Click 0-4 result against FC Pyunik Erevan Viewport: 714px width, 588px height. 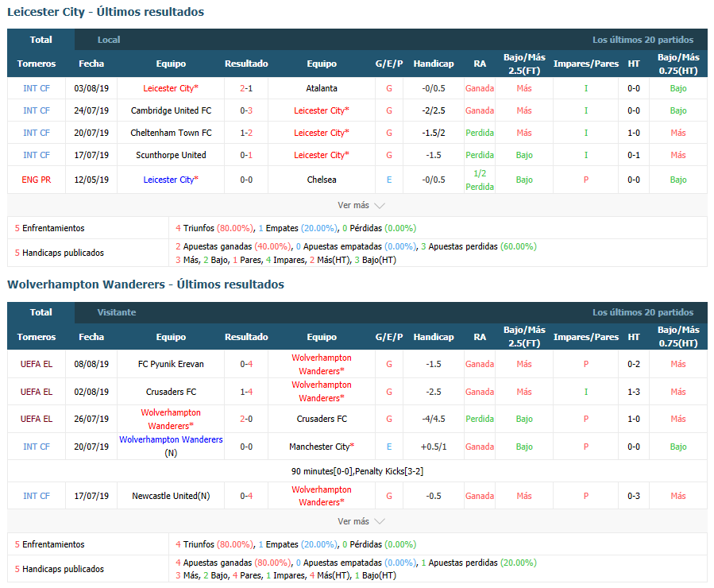click(246, 365)
